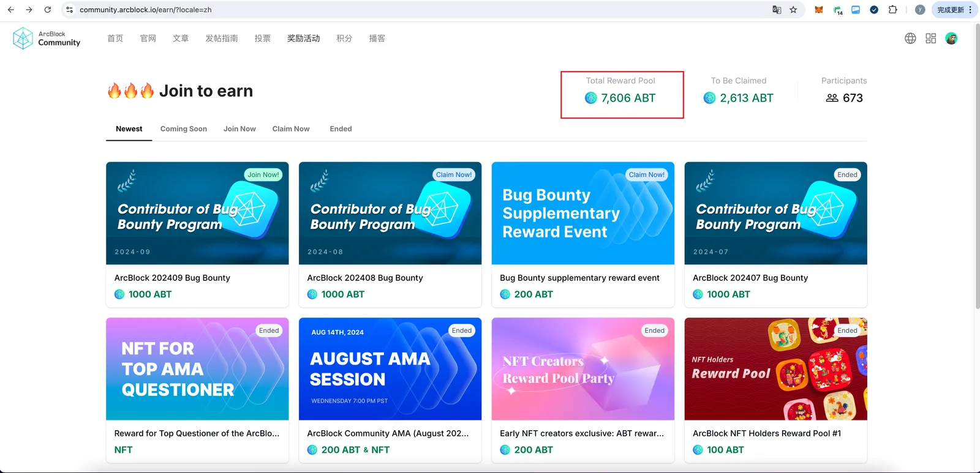Open the 积分 navigation item
The height and width of the screenshot is (473, 980).
click(344, 39)
